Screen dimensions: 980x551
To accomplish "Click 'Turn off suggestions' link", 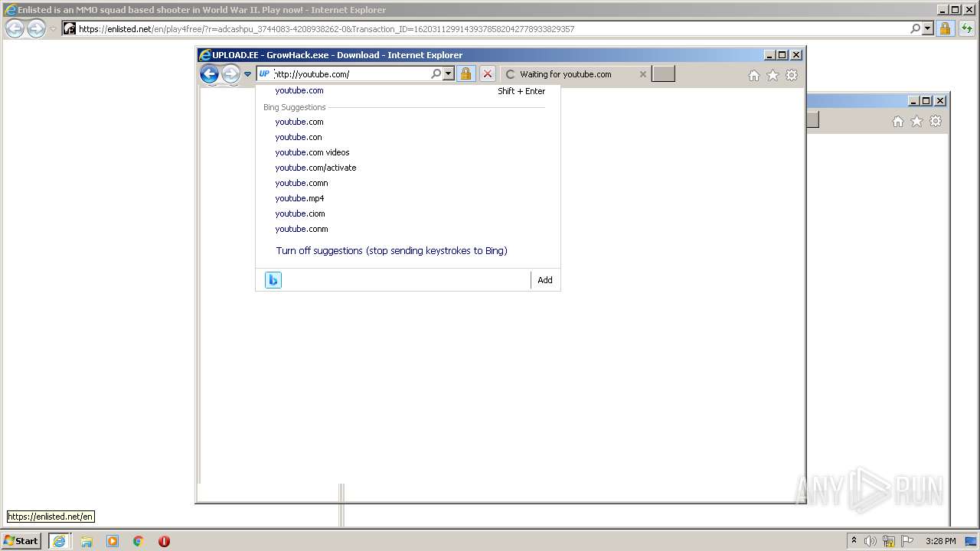I will (x=391, y=250).
